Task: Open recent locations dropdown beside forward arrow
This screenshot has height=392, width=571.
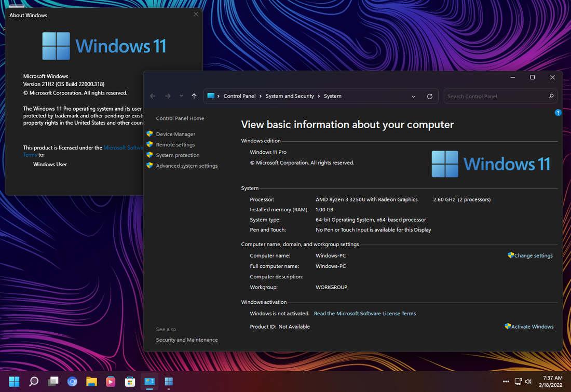Action: pyautogui.click(x=181, y=96)
